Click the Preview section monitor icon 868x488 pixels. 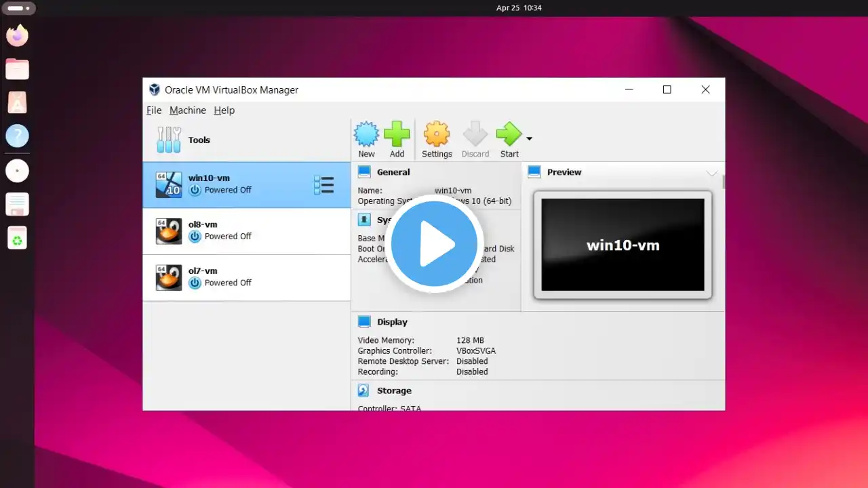[x=534, y=172]
